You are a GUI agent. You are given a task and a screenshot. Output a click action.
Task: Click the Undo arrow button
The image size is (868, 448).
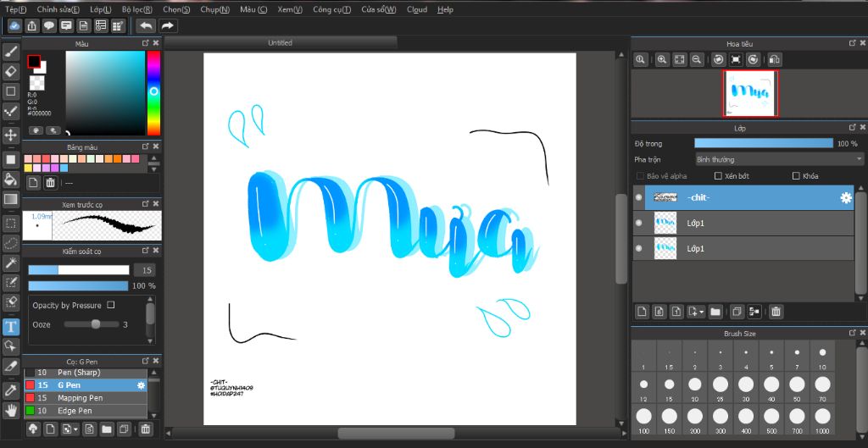point(146,25)
